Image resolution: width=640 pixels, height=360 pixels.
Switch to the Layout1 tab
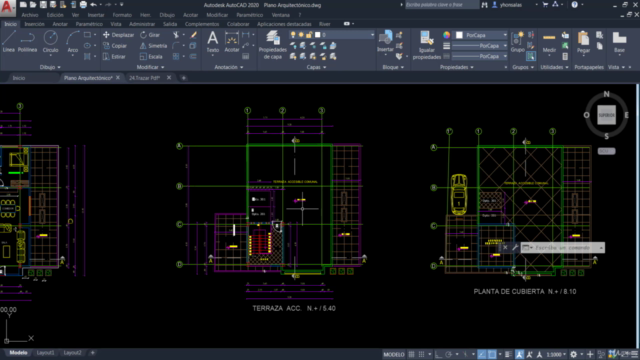(45, 353)
